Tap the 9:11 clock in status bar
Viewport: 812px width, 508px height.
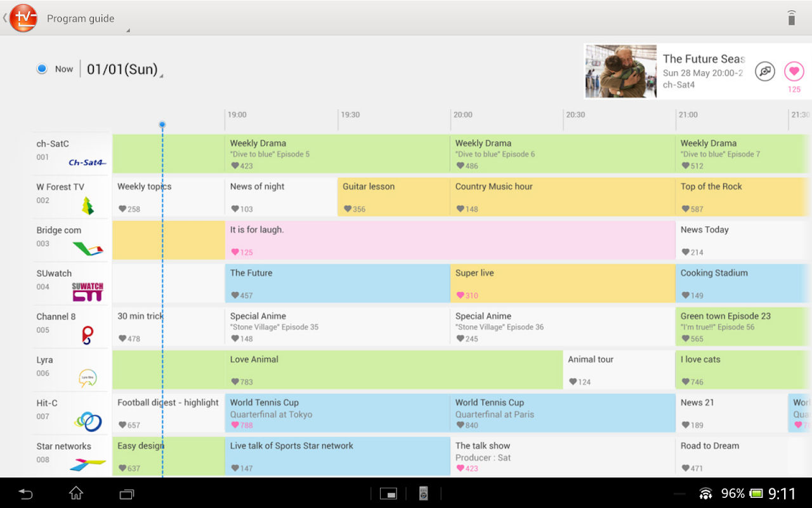pyautogui.click(x=782, y=493)
